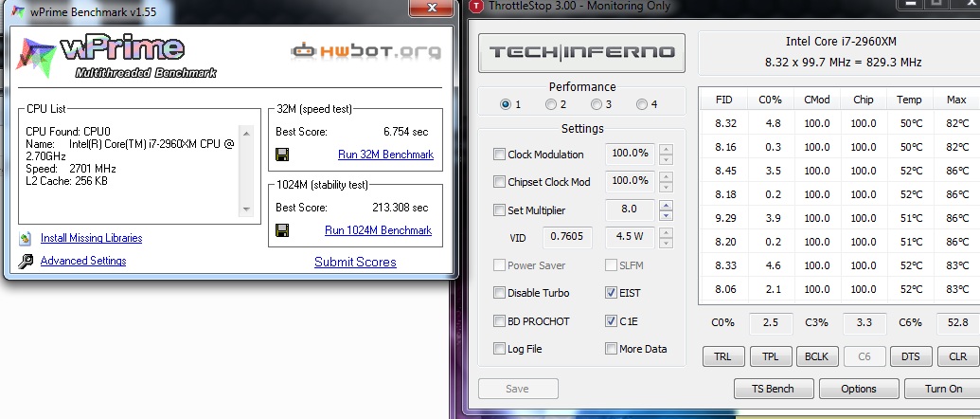Select Performance profile 2
Viewport: 980px width, 419px height.
pyautogui.click(x=551, y=104)
